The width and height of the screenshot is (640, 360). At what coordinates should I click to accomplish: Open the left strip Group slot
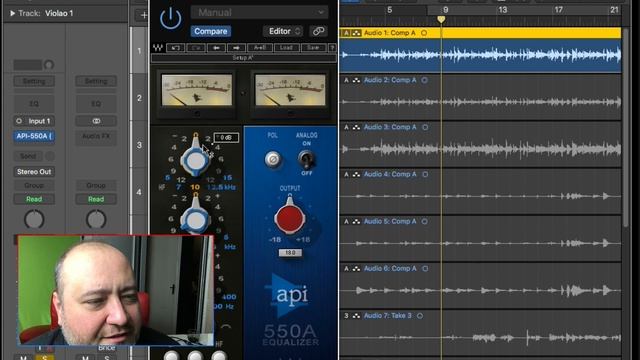[34, 185]
